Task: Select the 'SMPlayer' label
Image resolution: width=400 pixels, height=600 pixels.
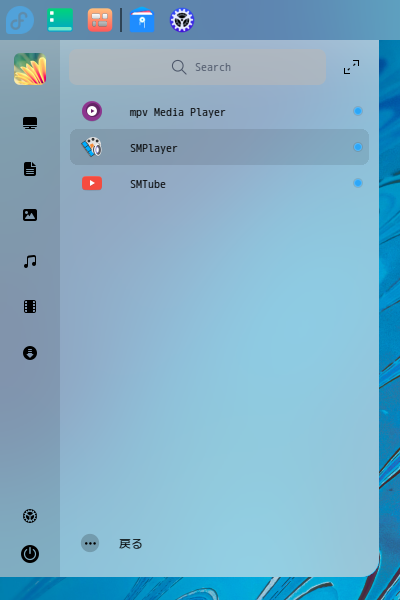Action: [153, 148]
